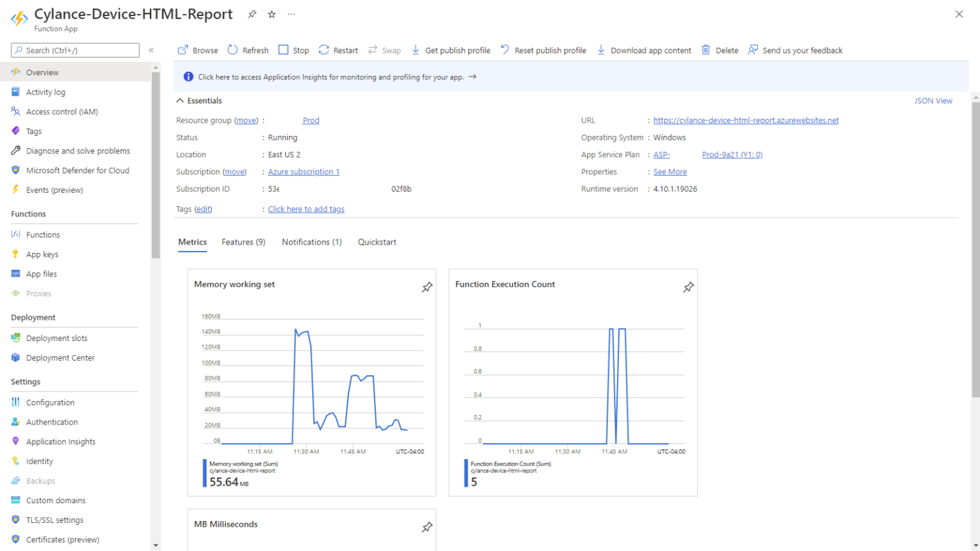The image size is (980, 551).
Task: Open the azurewebsites.net URL link
Action: [x=746, y=121]
